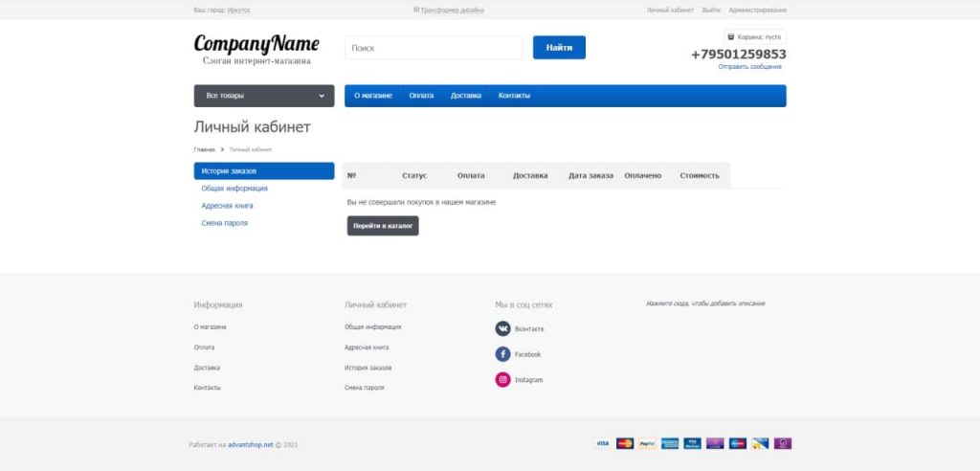The width and height of the screenshot is (980, 471).
Task: Open the О магазине menu item
Action: tap(373, 96)
